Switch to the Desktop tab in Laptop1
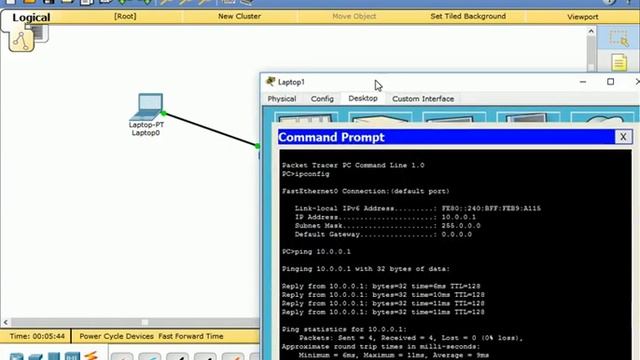640x360 pixels. click(x=362, y=98)
